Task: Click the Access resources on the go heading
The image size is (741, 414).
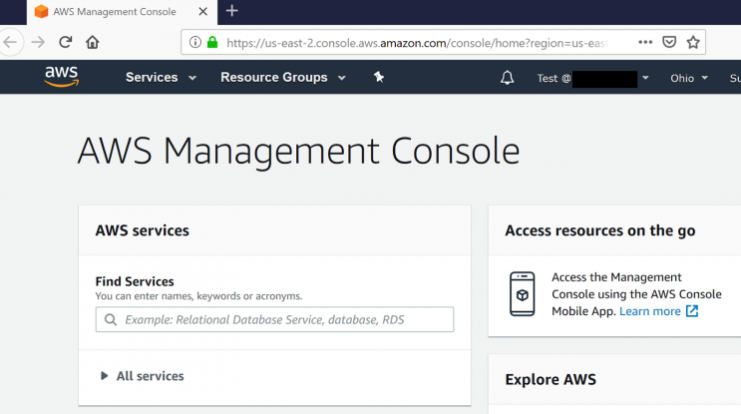Action: click(600, 231)
